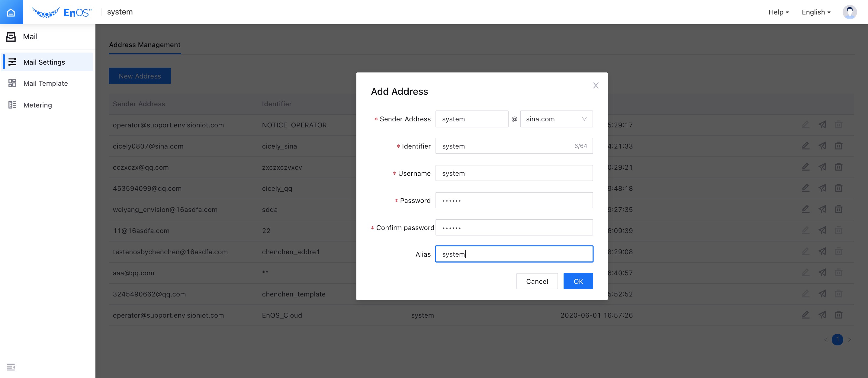Screen dimensions: 868x378
Task: Open the English language dropdown
Action: click(x=815, y=12)
